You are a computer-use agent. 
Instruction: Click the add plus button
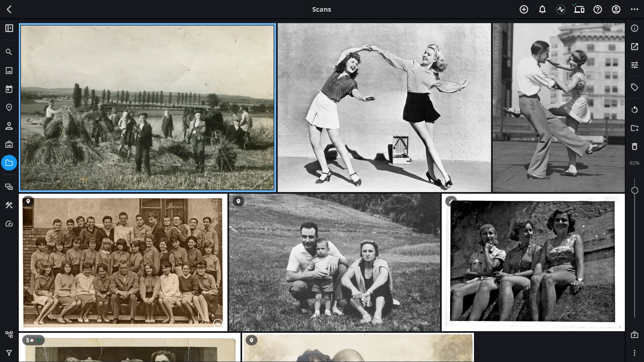(524, 9)
